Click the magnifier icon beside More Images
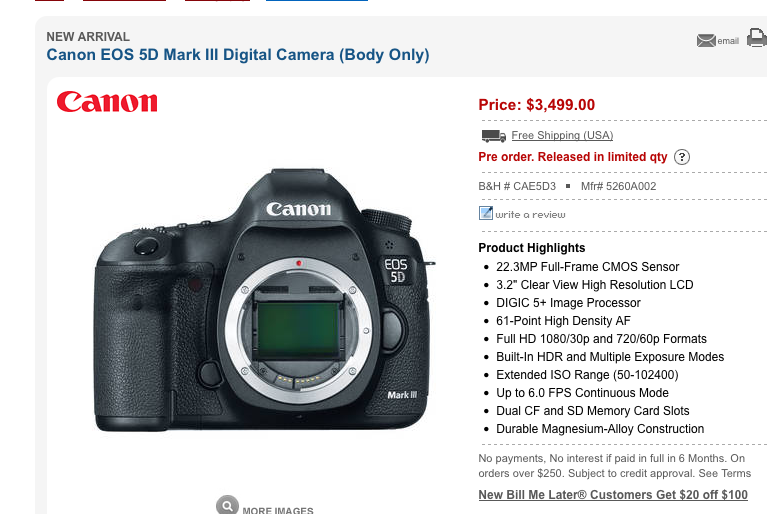Screen dimensions: 767x514 coord(227,505)
